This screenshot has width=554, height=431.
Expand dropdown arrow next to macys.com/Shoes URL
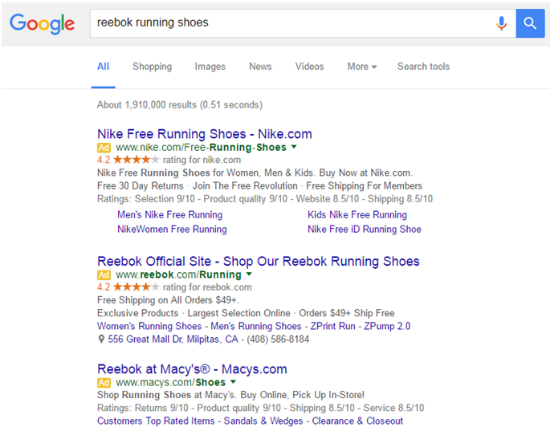tap(233, 382)
